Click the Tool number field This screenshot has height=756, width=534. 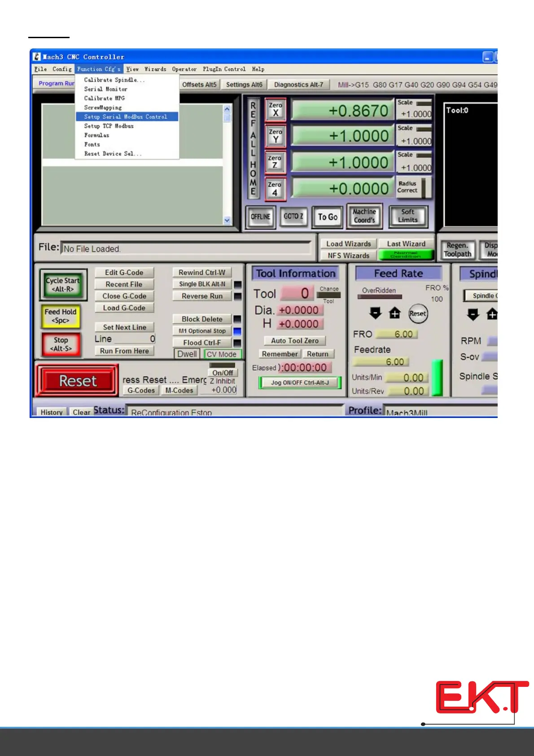coord(298,294)
